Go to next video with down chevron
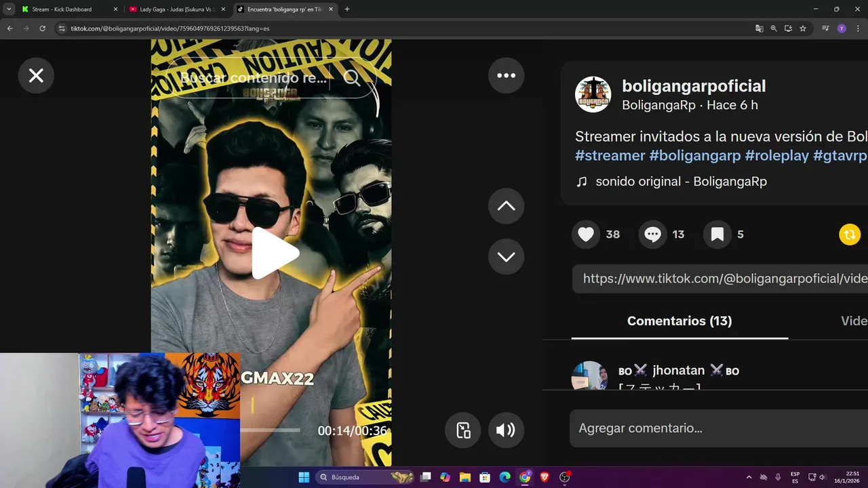The width and height of the screenshot is (868, 488). click(506, 257)
